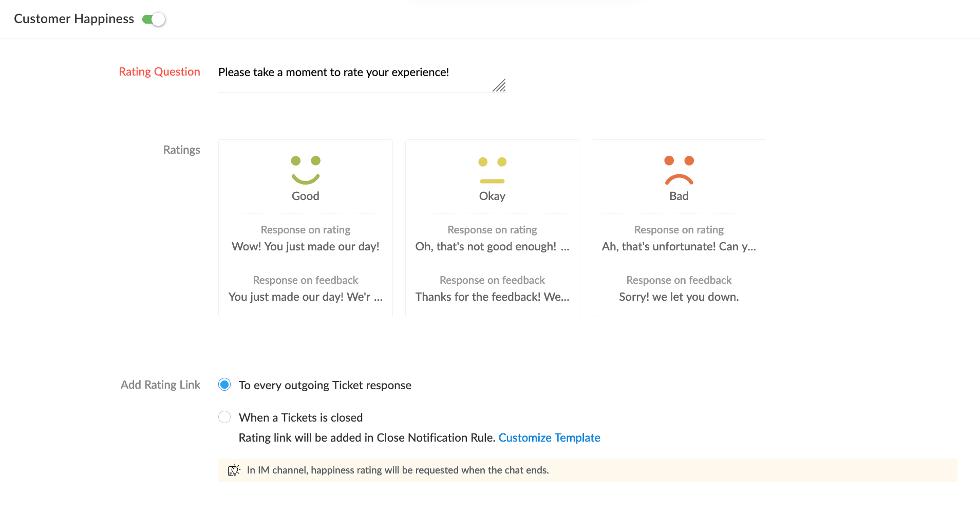Edit Bad feedback response 'Sorry! we let you down.'

coord(679,297)
